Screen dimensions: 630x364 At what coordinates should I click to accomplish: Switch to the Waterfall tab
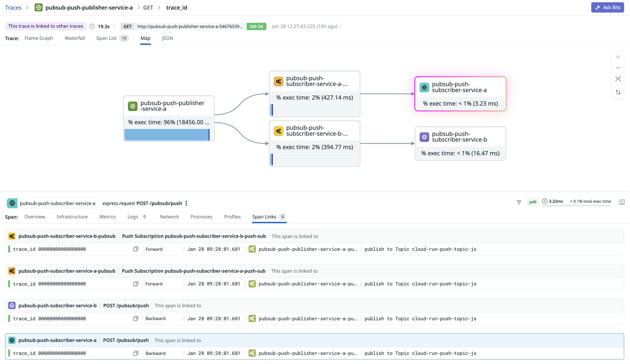pyautogui.click(x=75, y=38)
